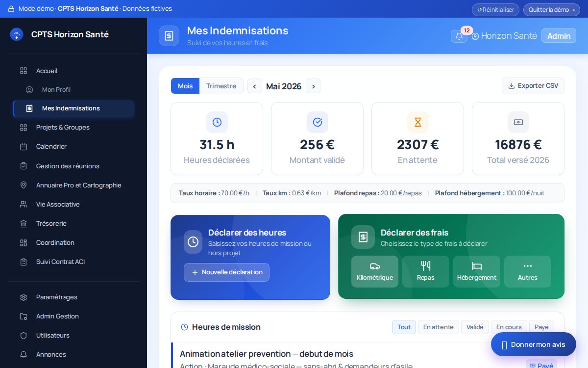Click the hourglass icon above En attente

click(x=417, y=122)
